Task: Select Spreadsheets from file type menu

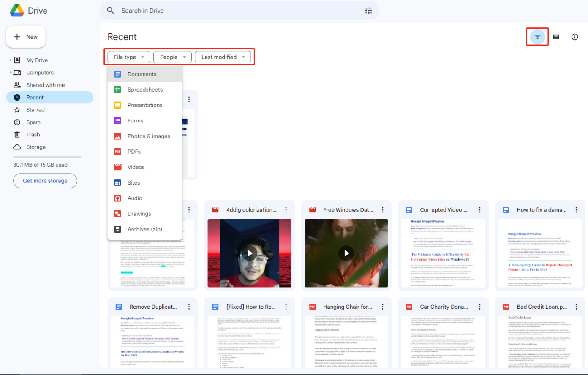Action: [145, 90]
